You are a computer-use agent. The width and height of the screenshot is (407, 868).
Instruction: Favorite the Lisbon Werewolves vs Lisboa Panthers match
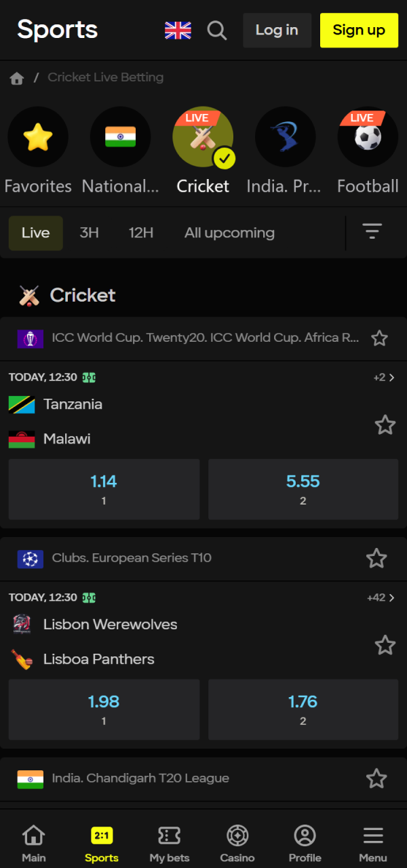[385, 645]
